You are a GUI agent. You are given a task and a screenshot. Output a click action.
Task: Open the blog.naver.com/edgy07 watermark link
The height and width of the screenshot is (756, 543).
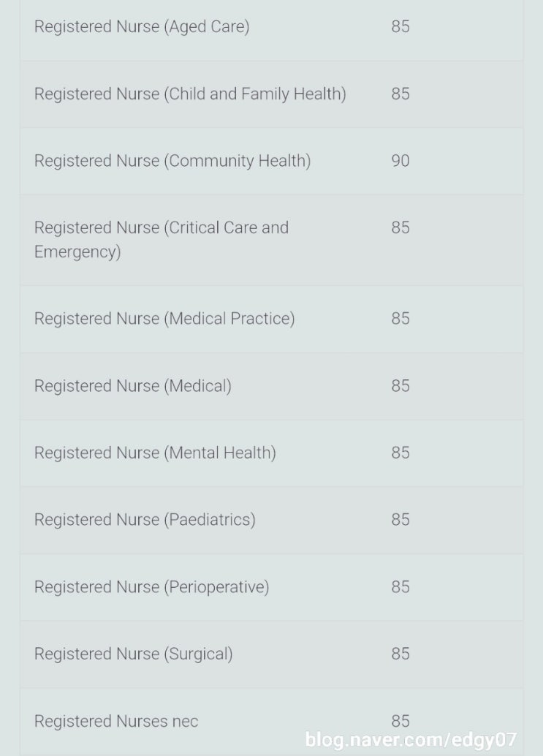click(411, 740)
